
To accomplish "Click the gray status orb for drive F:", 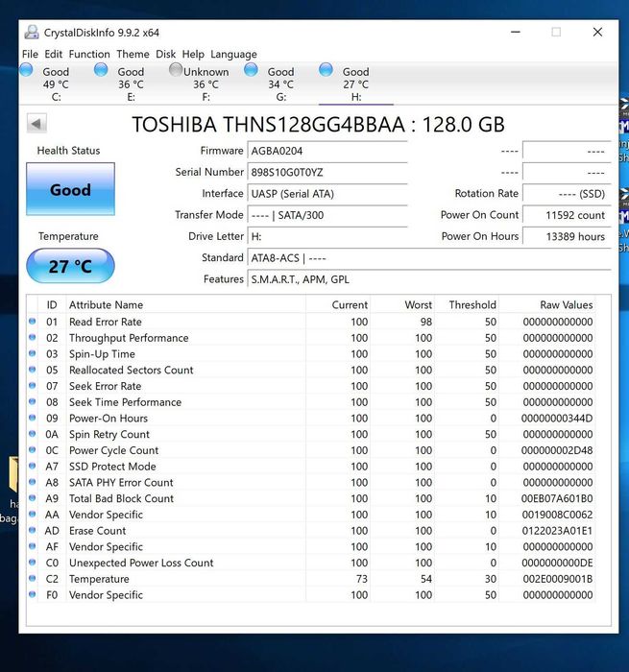I will coord(176,69).
